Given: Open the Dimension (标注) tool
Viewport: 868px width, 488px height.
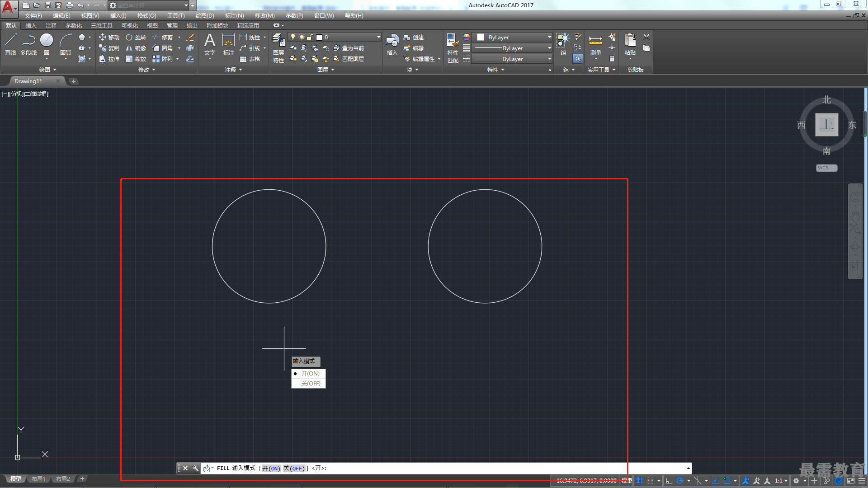Looking at the screenshot, I should [x=229, y=44].
